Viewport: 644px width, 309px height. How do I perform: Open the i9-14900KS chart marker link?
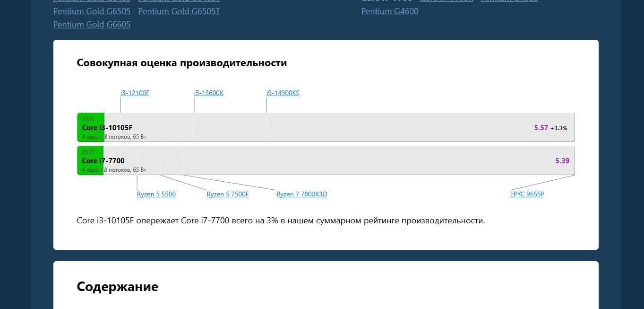point(283,93)
